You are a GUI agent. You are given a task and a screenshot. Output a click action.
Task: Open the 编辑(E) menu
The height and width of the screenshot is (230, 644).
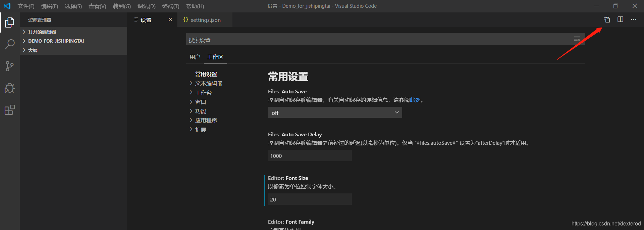click(x=50, y=6)
